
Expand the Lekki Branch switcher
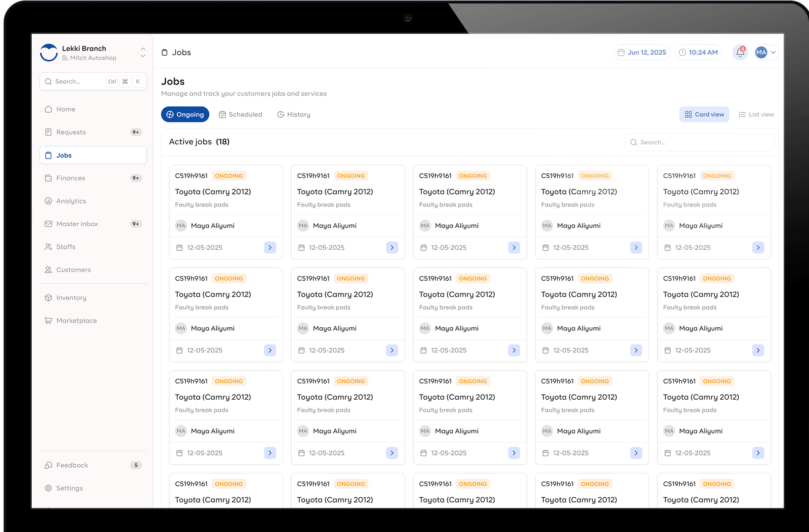[x=143, y=52]
